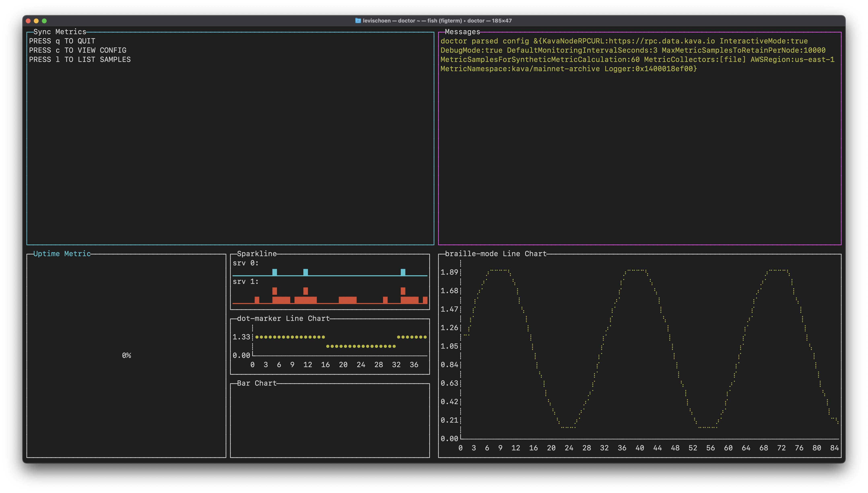Click the '1.33' y-axis label in dot-marker chart
The width and height of the screenshot is (868, 493).
click(x=241, y=337)
